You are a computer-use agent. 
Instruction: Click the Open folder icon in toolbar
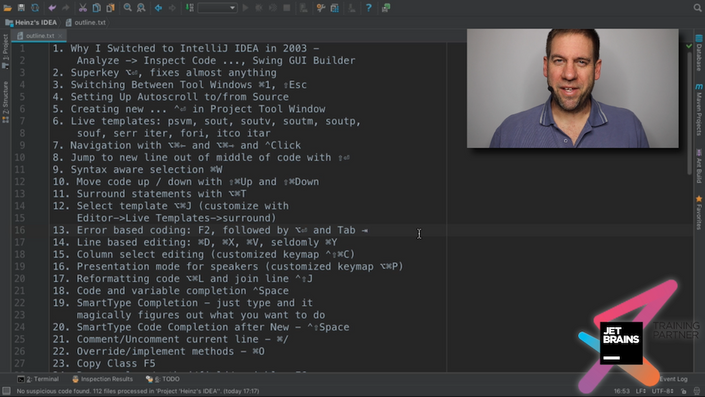[x=8, y=8]
